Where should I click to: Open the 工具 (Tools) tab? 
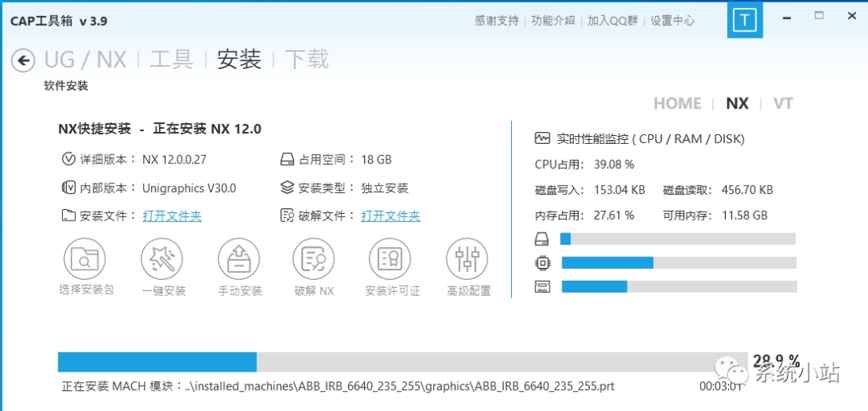172,60
